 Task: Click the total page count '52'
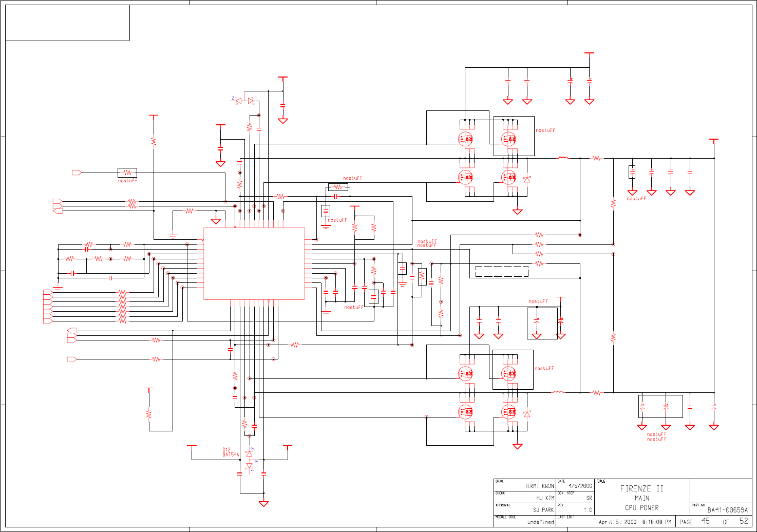pyautogui.click(x=744, y=521)
